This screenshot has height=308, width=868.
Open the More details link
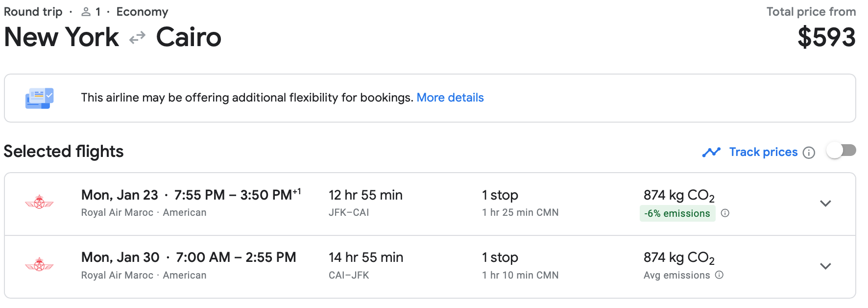coord(450,98)
